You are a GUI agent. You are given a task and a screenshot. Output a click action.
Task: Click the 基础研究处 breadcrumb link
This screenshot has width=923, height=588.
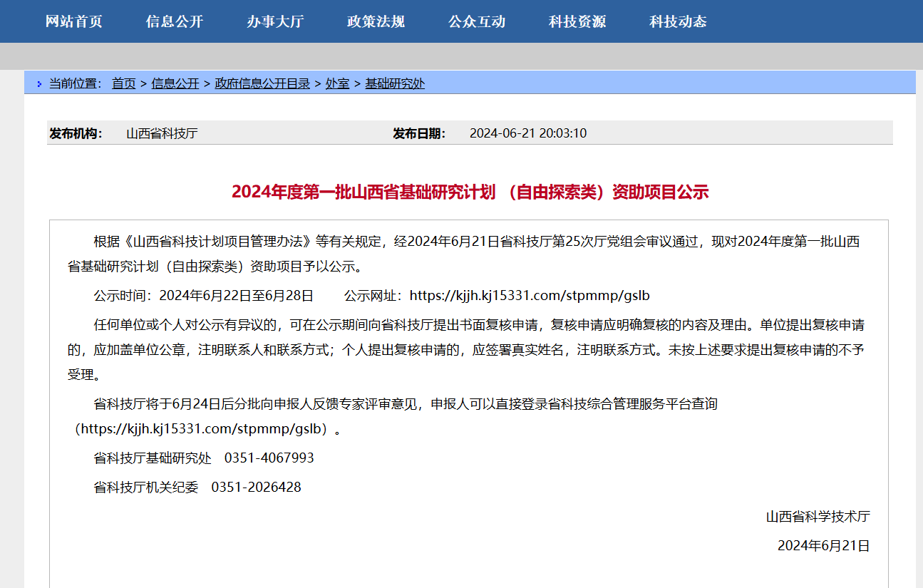coord(395,83)
